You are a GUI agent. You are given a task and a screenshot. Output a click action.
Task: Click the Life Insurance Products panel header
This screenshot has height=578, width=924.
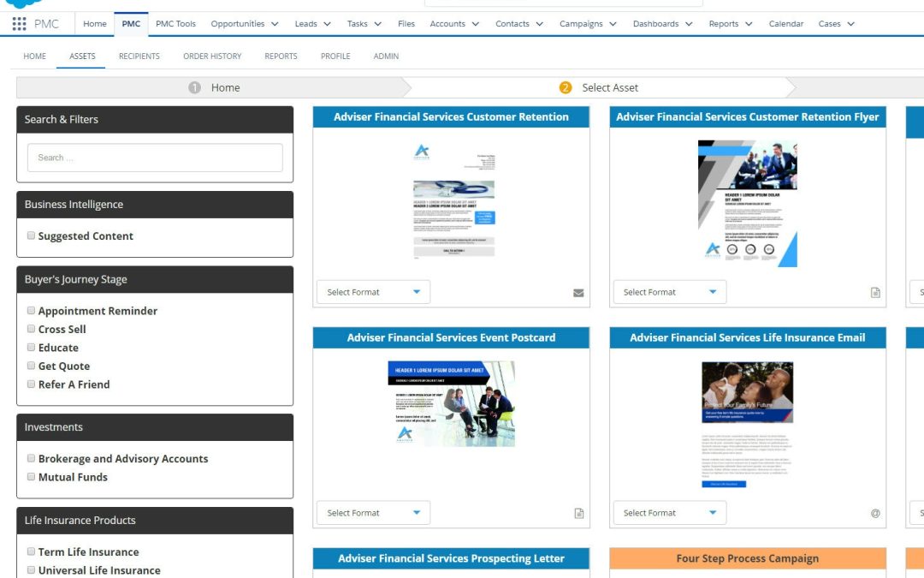(x=155, y=521)
